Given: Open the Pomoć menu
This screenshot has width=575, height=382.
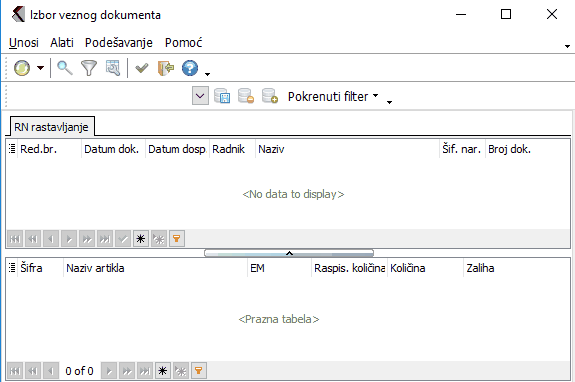Looking at the screenshot, I should pos(183,43).
